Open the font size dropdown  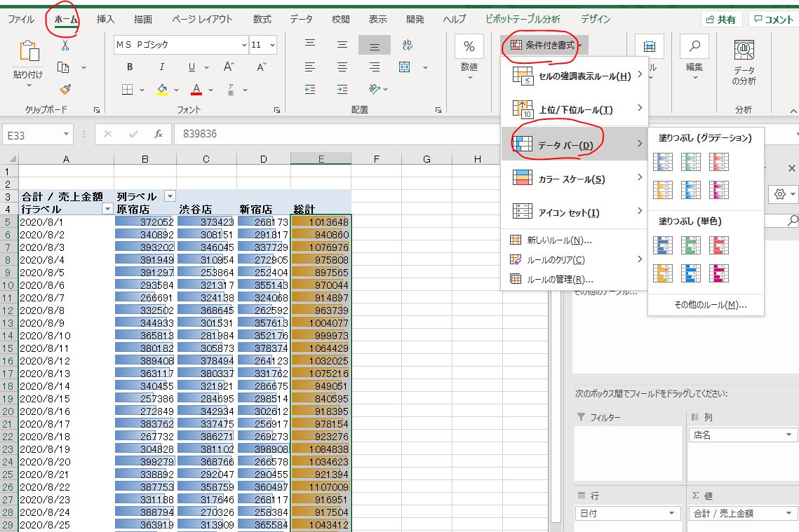(271, 45)
